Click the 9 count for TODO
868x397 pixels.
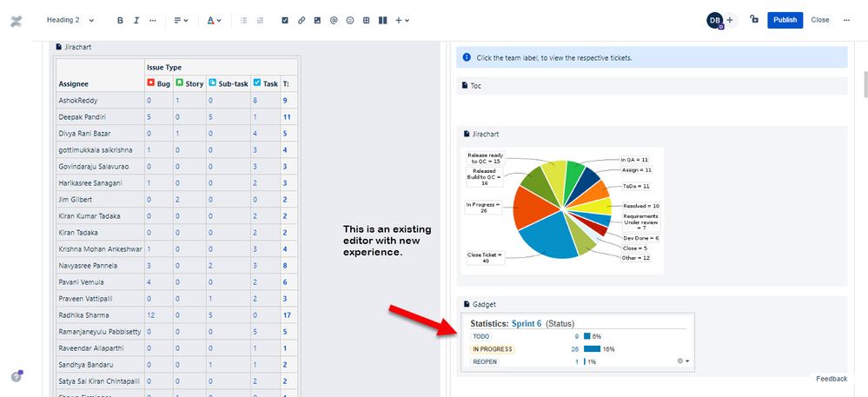point(576,337)
